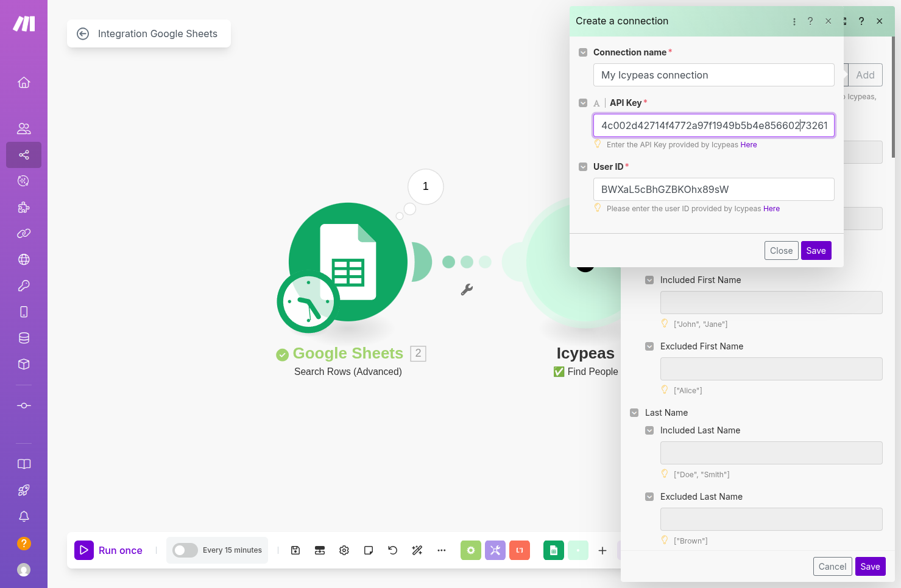Open the three-dot more menu in bottom toolbar
Viewport: 901px width, 588px height.
pos(442,550)
